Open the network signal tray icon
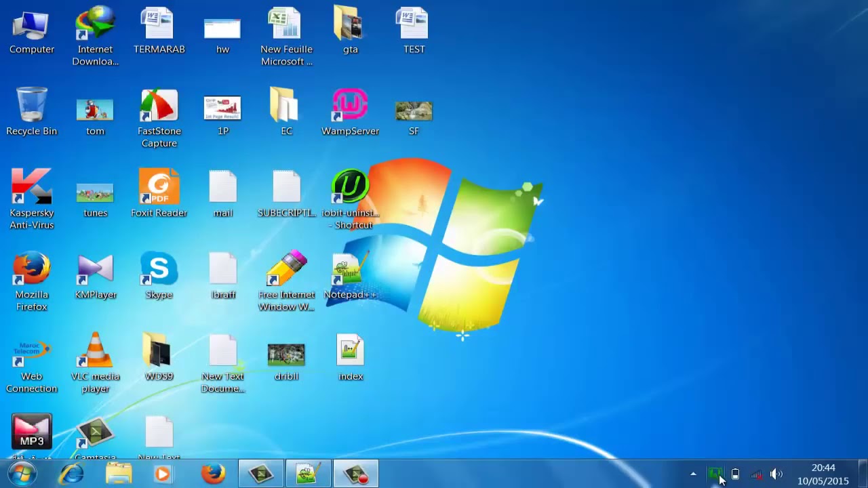Viewport: 868px width, 488px height. pos(756,474)
